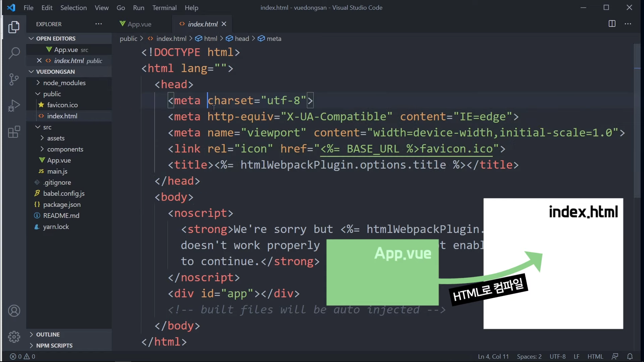Click the feedback icon in status bar
Viewport: 644px width, 362px height.
click(615, 357)
